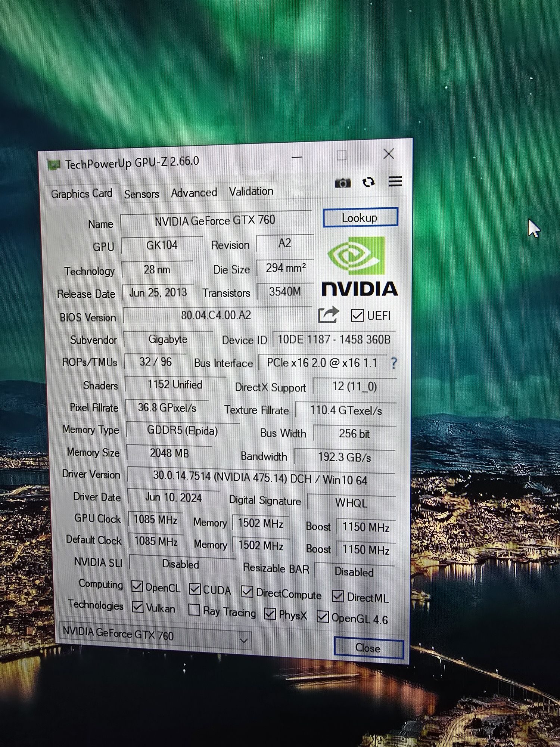Enable the Ray Tracing checkbox
Screen dimensions: 560x747
point(194,610)
